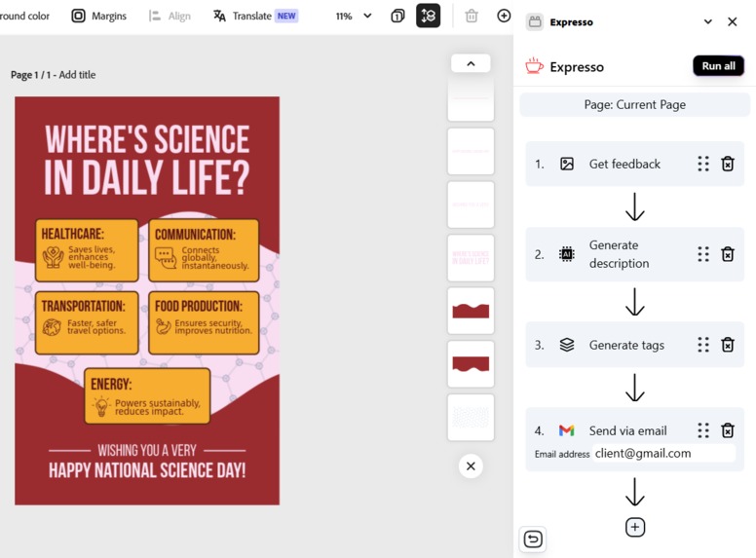
Task: Delete the Generate description step
Action: tap(728, 254)
